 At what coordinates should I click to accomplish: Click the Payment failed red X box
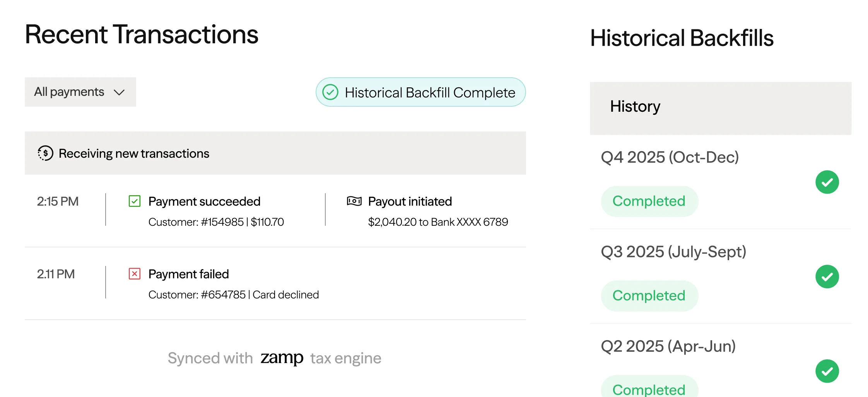135,274
